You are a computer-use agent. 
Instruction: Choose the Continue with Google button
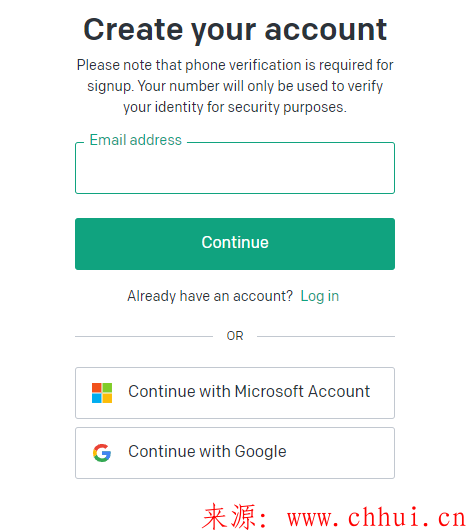[235, 453]
